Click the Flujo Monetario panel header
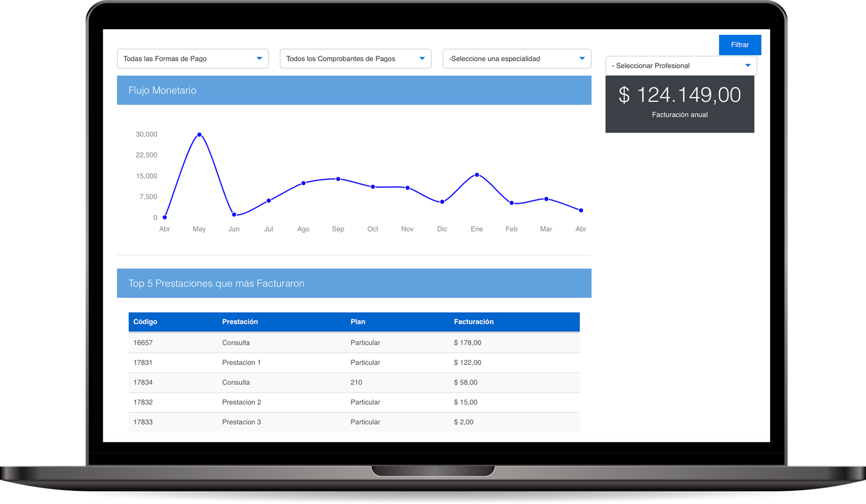866x504 pixels. 354,90
